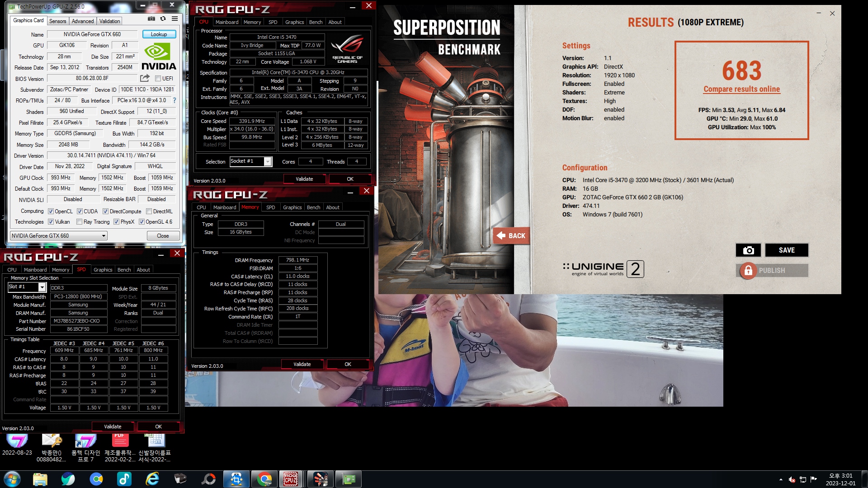Click the printer icon on the taskbar
The width and height of the screenshot is (868, 488).
click(x=180, y=479)
